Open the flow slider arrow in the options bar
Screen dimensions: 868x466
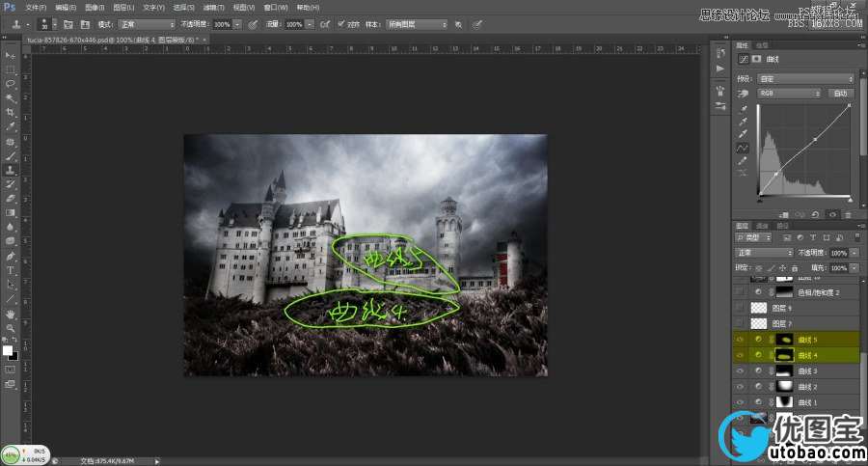pos(310,24)
